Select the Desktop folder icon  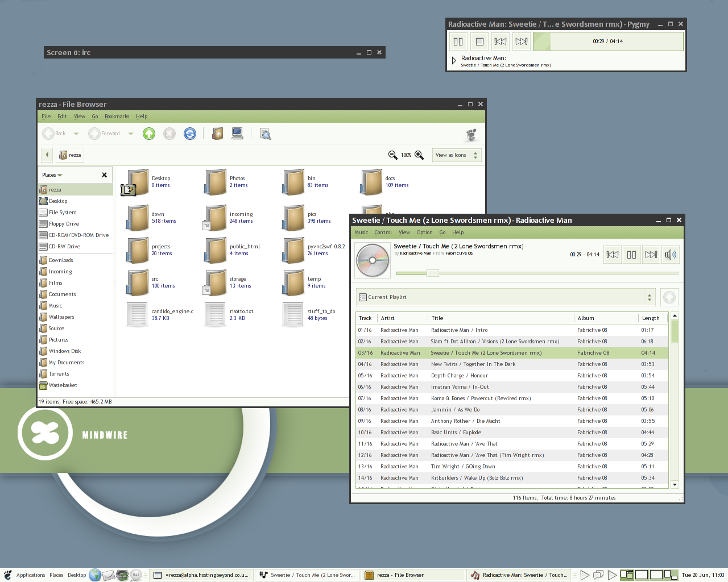click(x=136, y=182)
